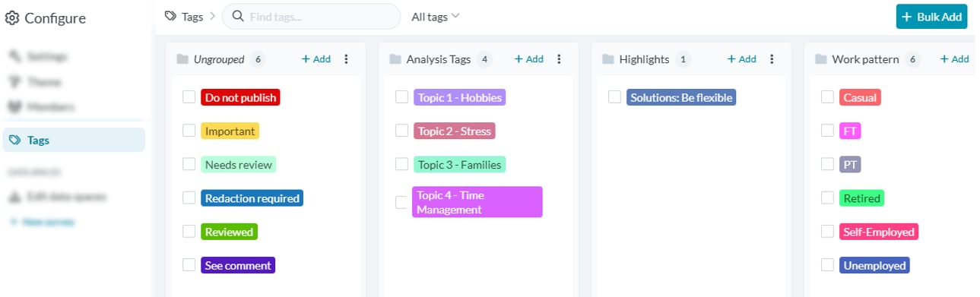
Task: Click the purple See comment tag
Action: pyautogui.click(x=238, y=265)
